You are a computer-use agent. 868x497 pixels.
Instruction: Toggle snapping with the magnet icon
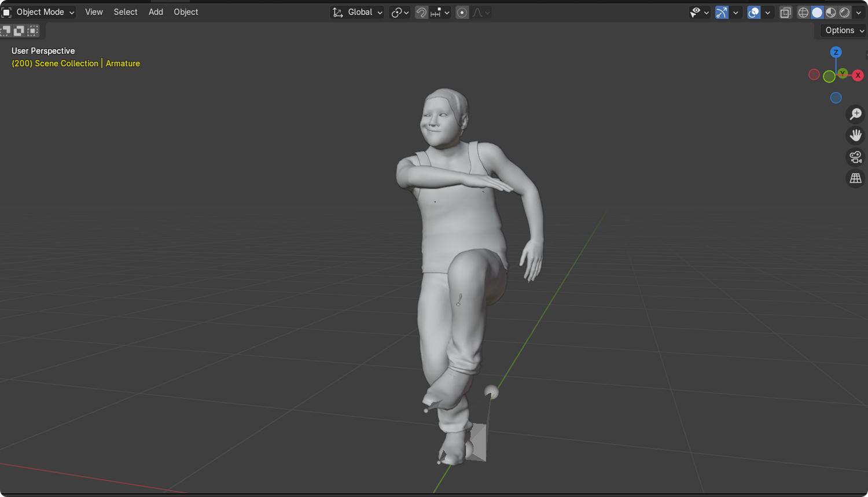(421, 12)
